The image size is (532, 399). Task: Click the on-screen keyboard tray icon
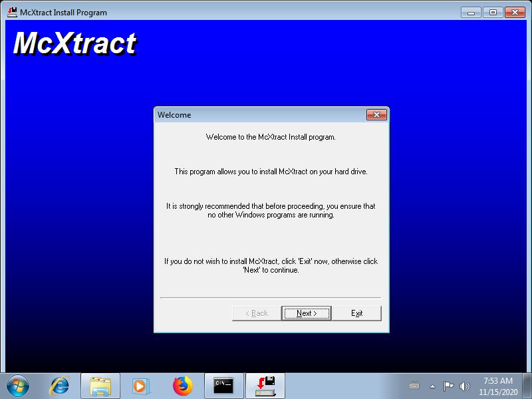click(414, 386)
